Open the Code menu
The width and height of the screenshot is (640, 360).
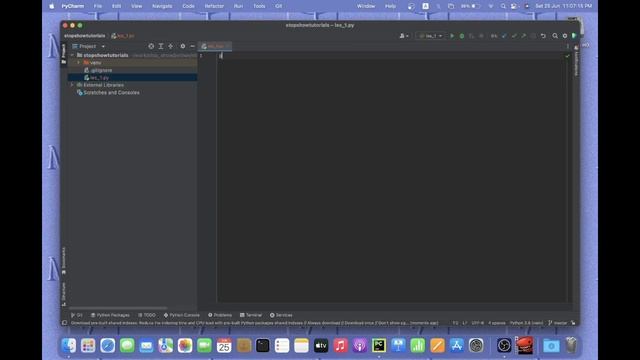pyautogui.click(x=188, y=6)
